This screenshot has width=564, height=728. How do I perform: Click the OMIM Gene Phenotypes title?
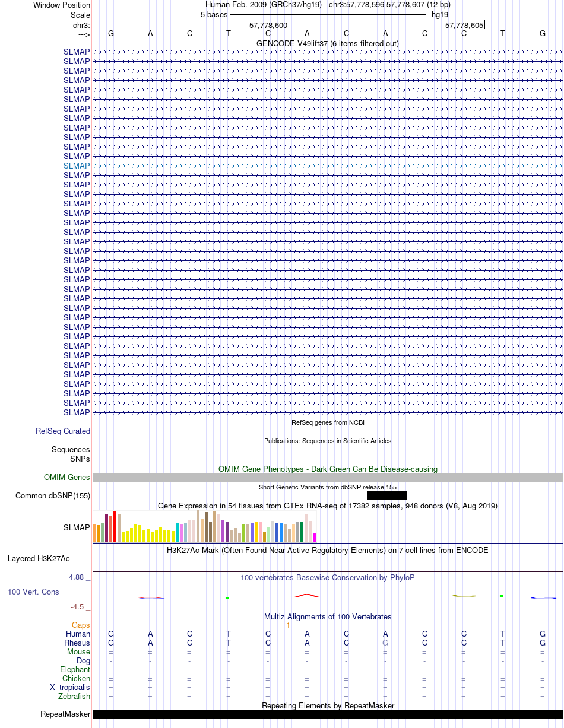(328, 469)
